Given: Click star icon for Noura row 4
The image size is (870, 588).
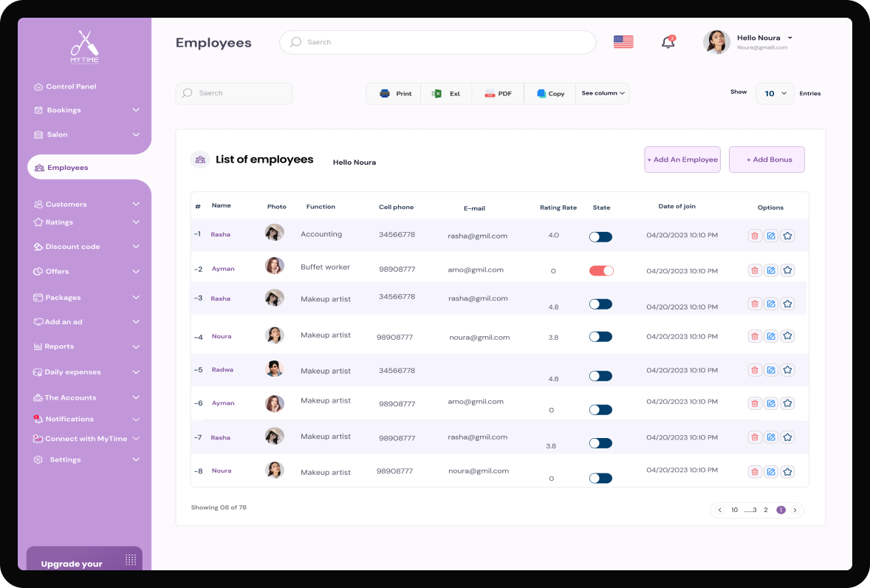Looking at the screenshot, I should tap(787, 336).
